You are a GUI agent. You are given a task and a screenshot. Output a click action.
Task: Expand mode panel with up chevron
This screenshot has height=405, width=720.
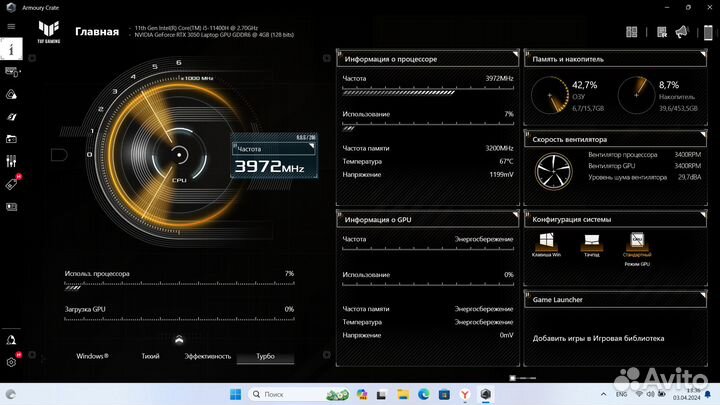[179, 340]
